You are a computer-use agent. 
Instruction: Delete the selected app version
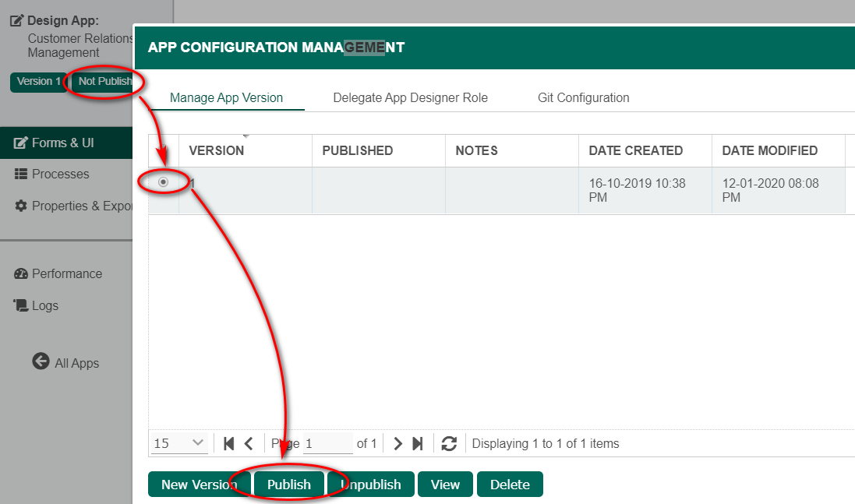(510, 484)
